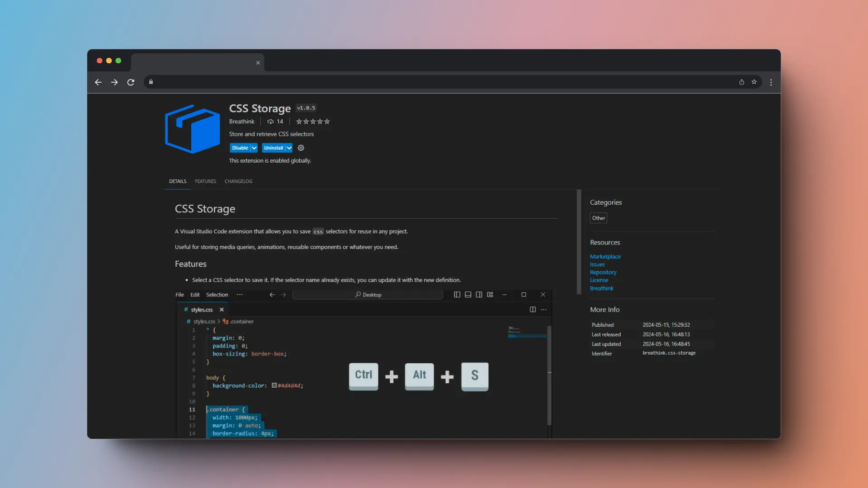
Task: Reload the page with refresh icon
Action: click(x=131, y=82)
